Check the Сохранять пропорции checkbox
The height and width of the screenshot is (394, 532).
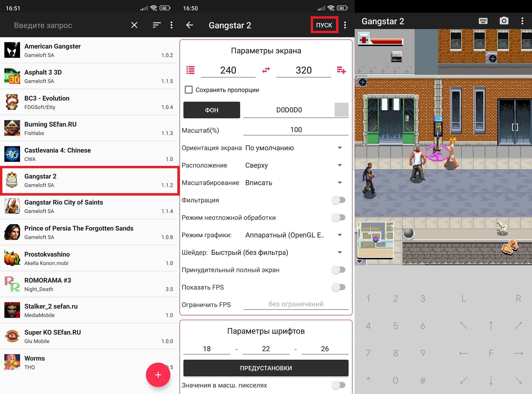189,90
